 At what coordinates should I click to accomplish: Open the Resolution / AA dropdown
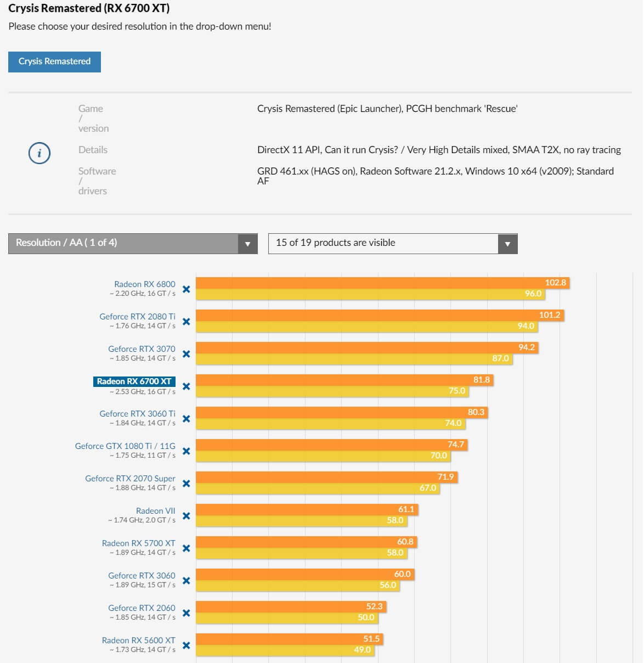point(123,243)
